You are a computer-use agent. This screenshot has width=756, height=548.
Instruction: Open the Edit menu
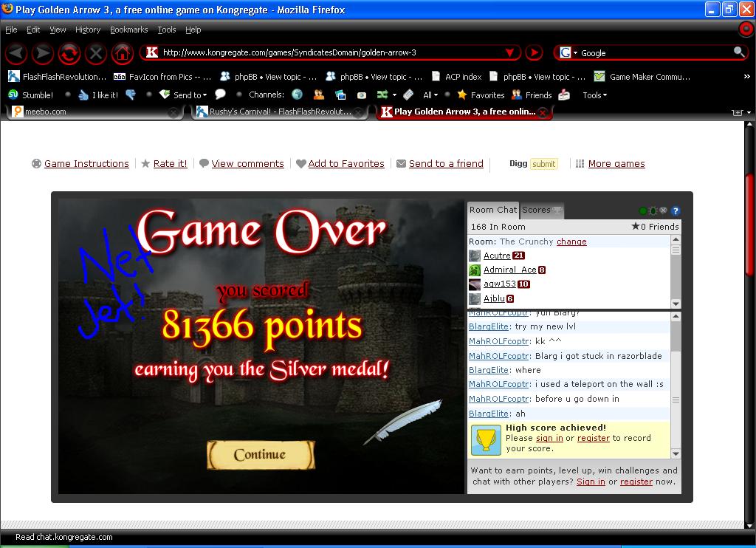[33, 30]
